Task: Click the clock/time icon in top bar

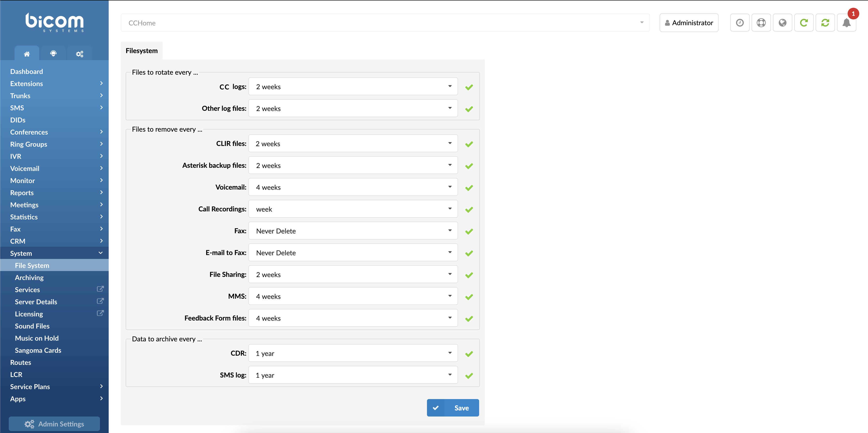Action: pyautogui.click(x=740, y=23)
